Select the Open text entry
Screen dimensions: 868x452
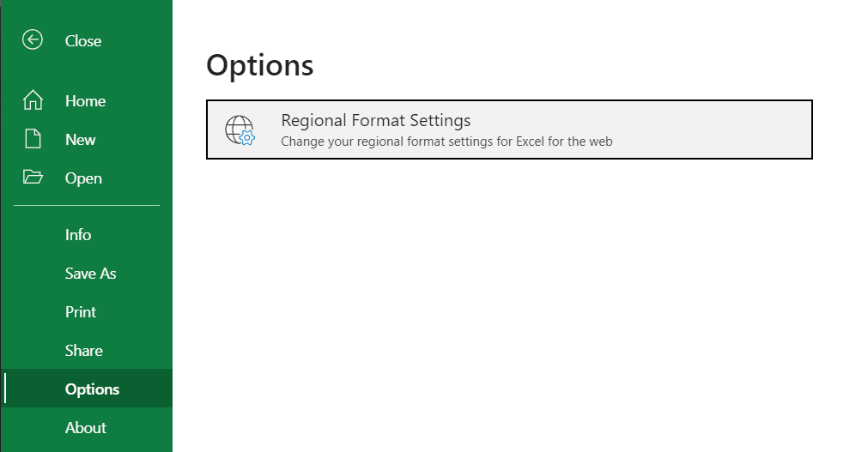83,178
